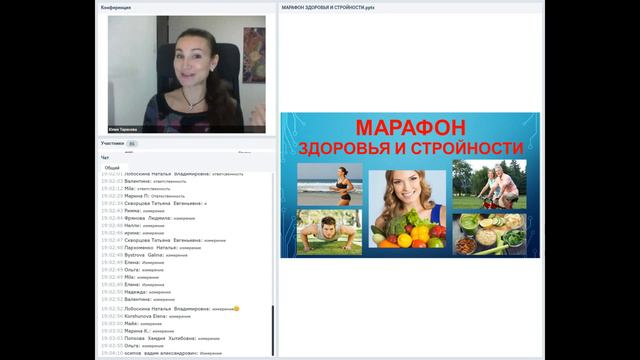Click Пархоменко Наталья chat message

coord(151,247)
